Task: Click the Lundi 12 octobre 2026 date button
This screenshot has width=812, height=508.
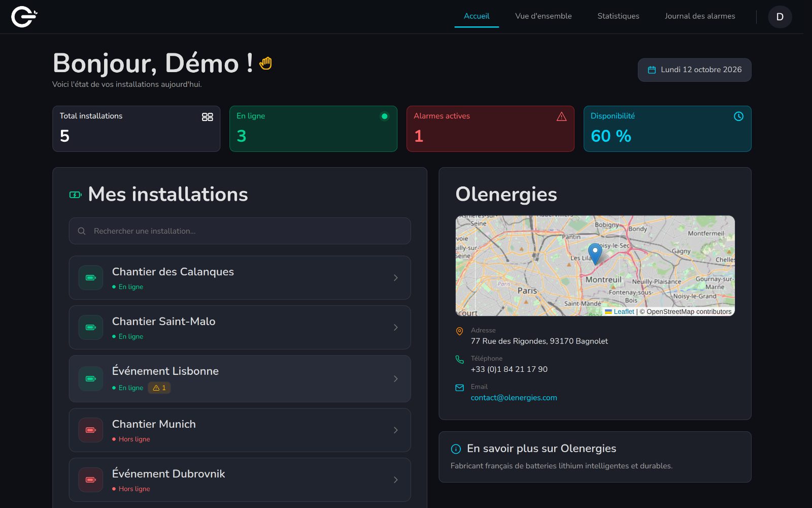Action: pos(694,70)
